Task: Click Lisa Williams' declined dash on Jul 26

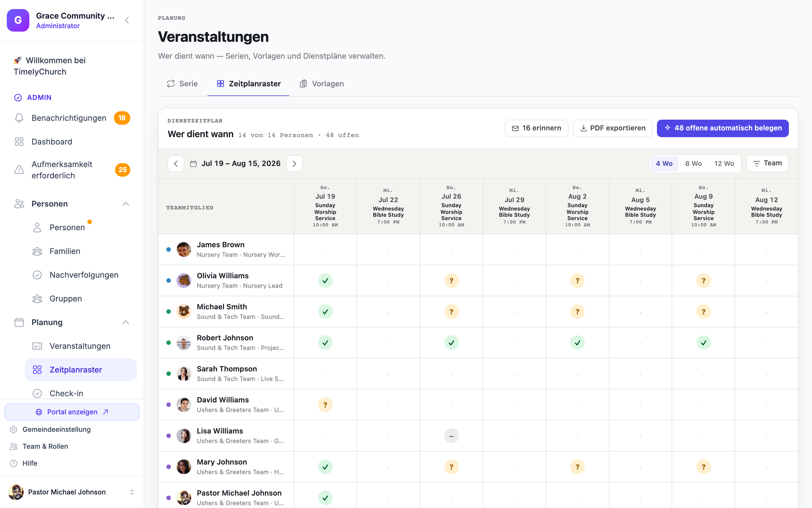Action: (x=451, y=436)
